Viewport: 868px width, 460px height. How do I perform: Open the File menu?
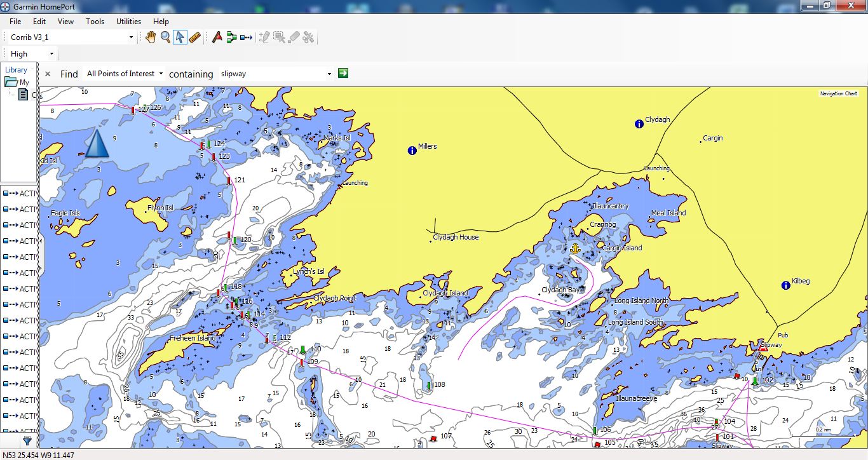[15, 21]
